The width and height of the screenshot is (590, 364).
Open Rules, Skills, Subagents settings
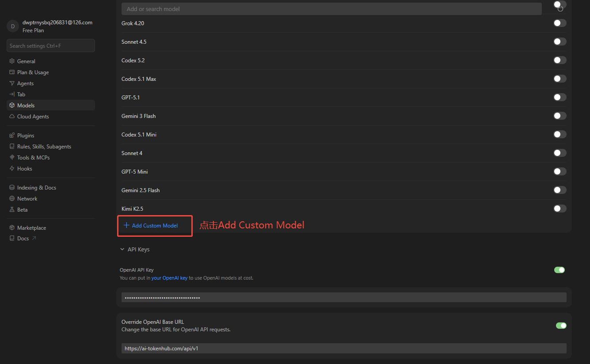pyautogui.click(x=51, y=147)
